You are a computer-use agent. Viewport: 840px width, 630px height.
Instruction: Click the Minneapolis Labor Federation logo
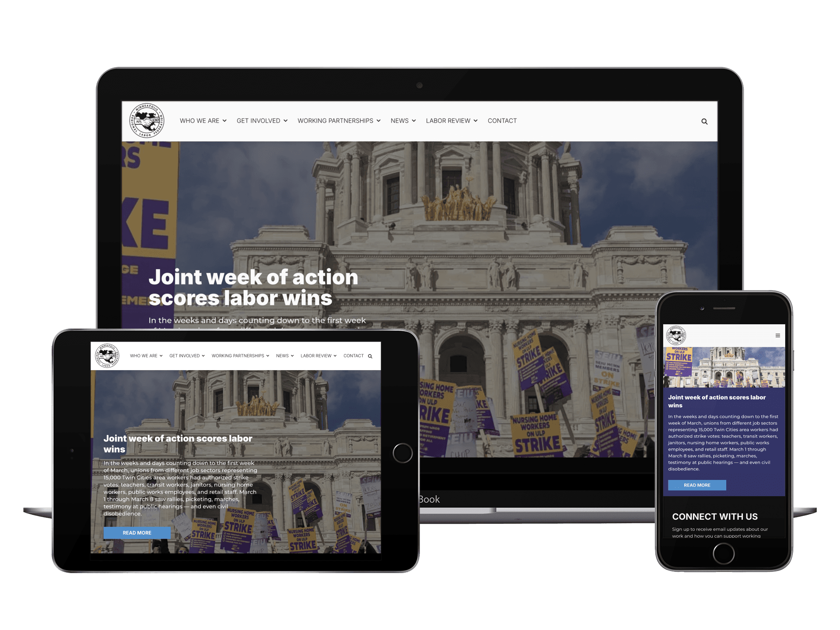click(x=149, y=120)
